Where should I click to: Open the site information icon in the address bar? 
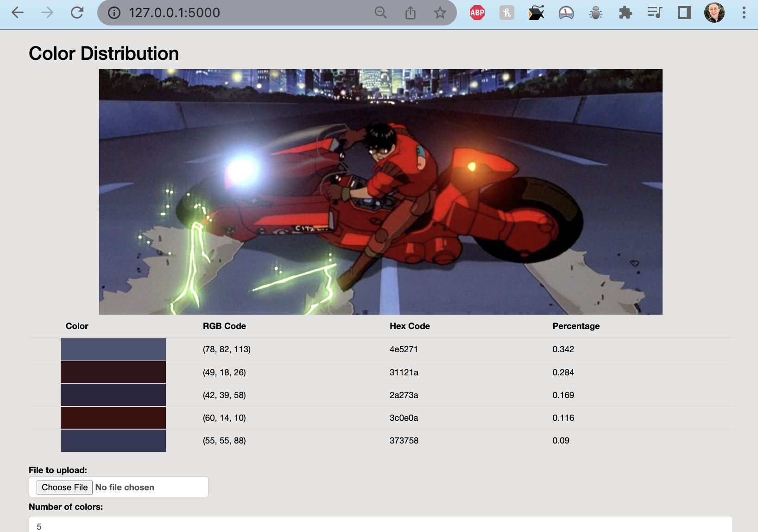114,13
